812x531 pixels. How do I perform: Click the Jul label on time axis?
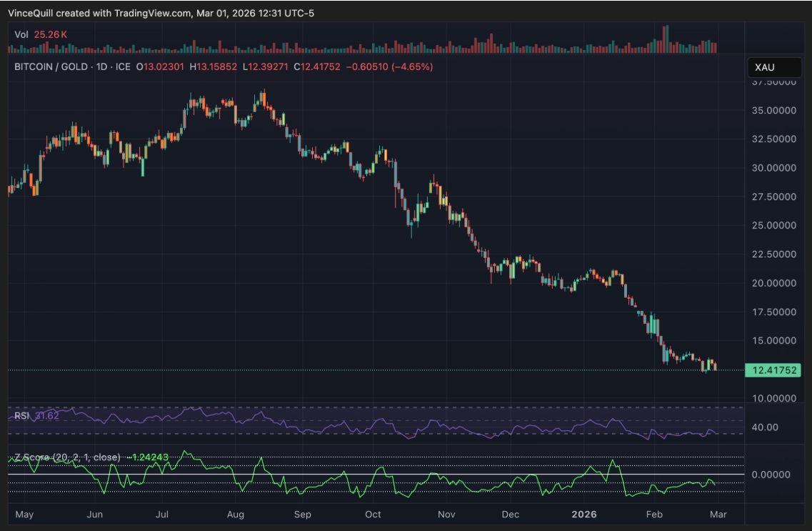[162, 515]
